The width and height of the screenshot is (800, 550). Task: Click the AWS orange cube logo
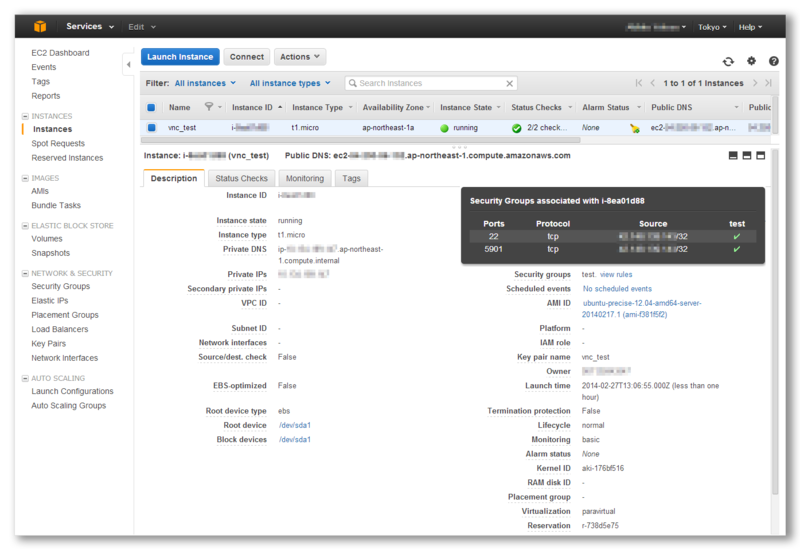pos(40,27)
